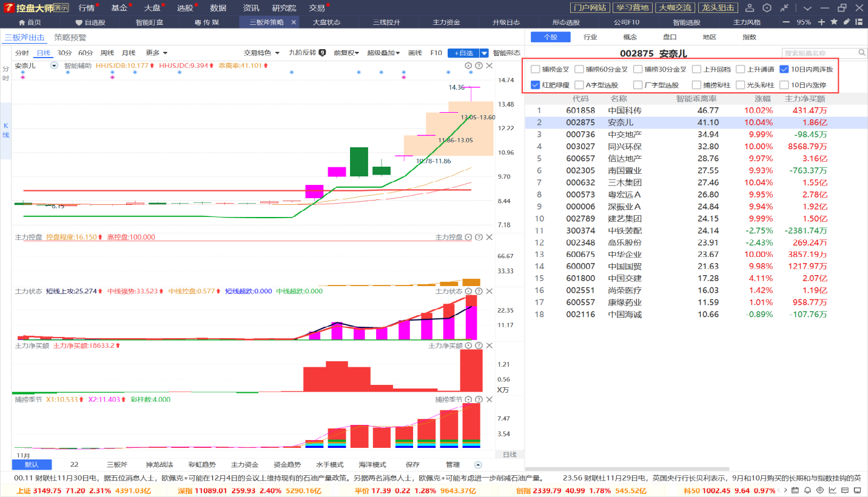Click the zoom-in plus icon beside 95%
This screenshot has width=868, height=497.
click(821, 22)
